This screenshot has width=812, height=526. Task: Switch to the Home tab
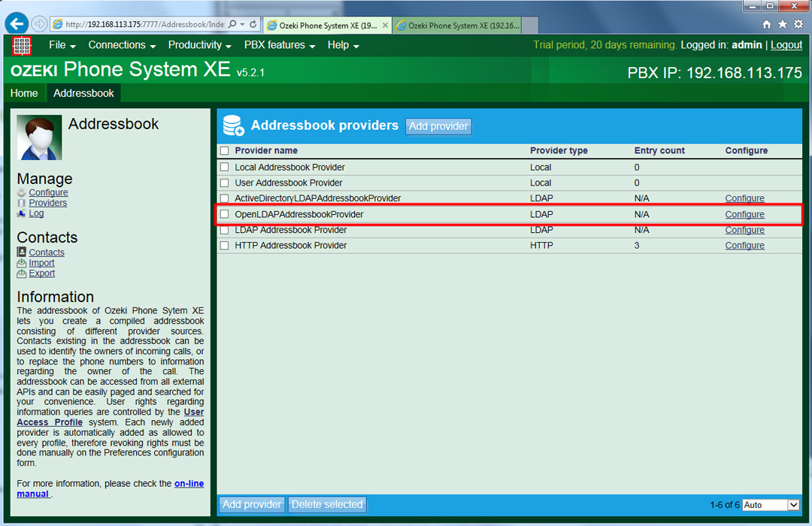[x=24, y=93]
